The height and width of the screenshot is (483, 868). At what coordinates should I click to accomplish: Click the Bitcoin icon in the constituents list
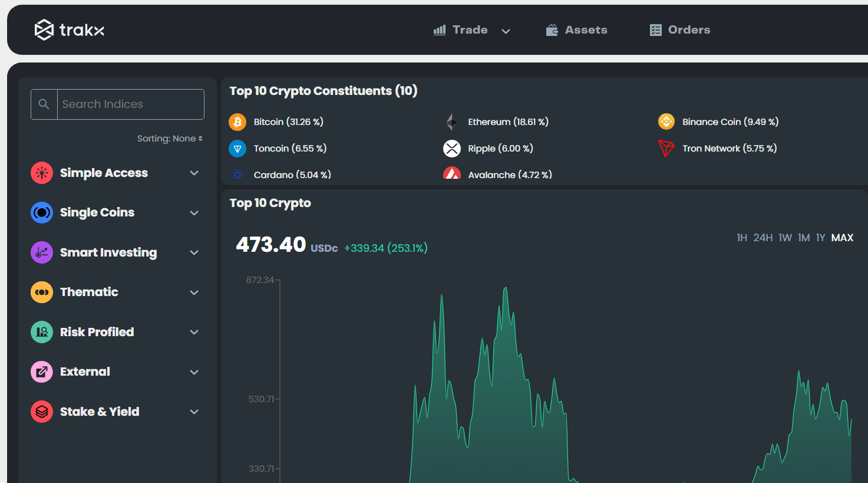coord(237,121)
